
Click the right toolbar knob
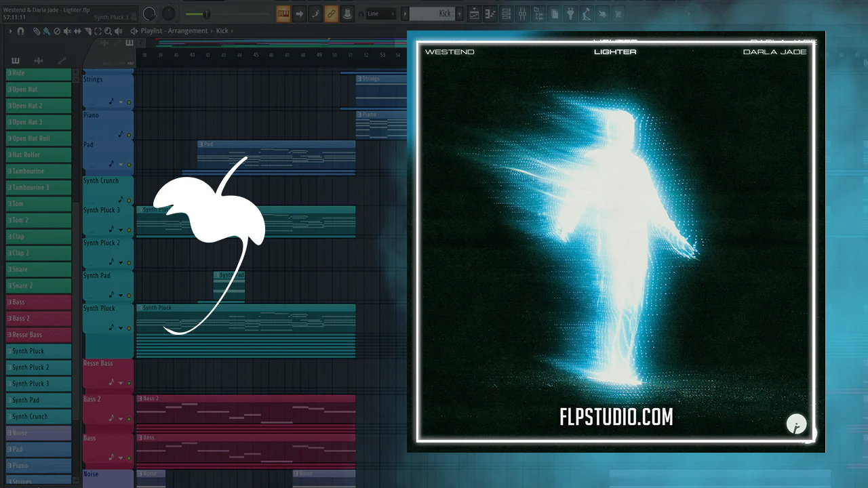pyautogui.click(x=168, y=14)
